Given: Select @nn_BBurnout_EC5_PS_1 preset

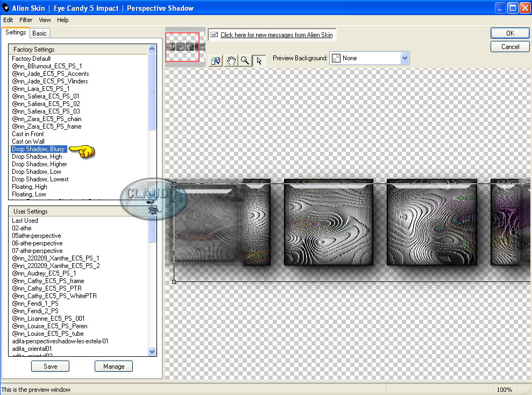Looking at the screenshot, I should click(47, 66).
